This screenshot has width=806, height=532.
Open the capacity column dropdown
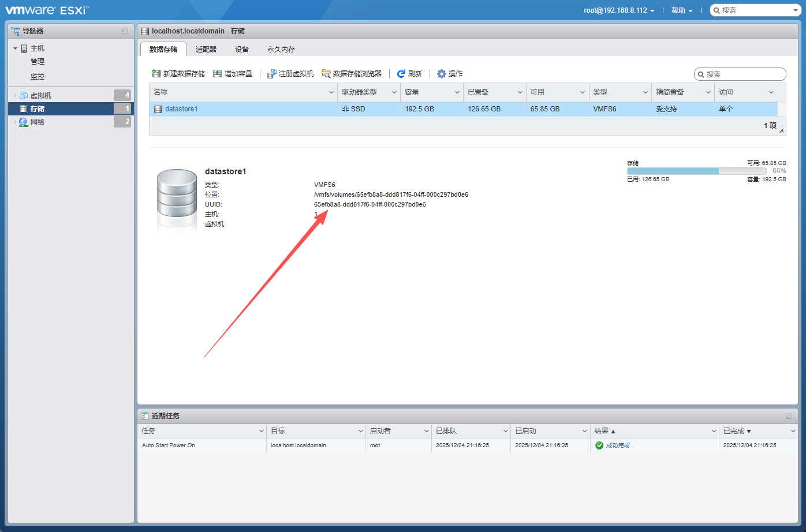(x=457, y=92)
